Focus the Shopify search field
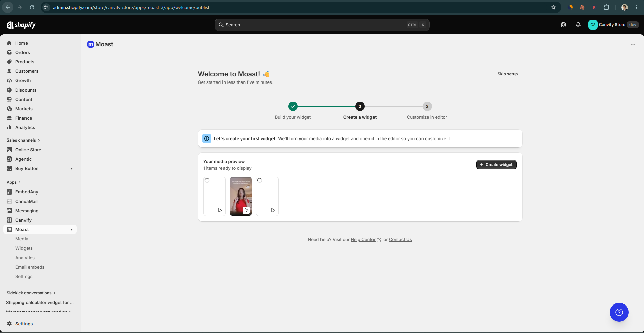The width and height of the screenshot is (644, 333). coord(322,25)
